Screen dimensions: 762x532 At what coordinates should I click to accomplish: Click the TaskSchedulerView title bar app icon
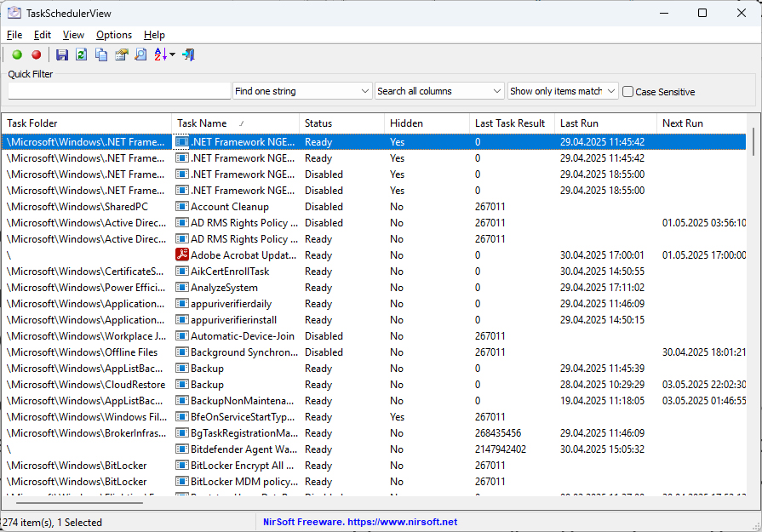point(14,13)
